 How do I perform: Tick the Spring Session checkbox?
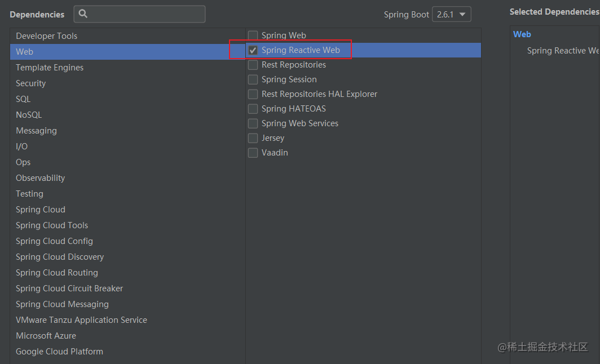[x=253, y=79]
